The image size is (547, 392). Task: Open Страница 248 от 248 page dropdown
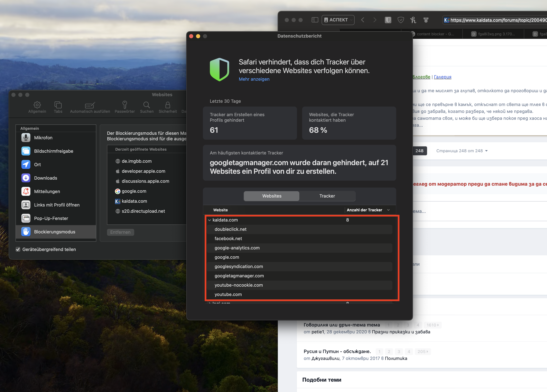pos(462,151)
